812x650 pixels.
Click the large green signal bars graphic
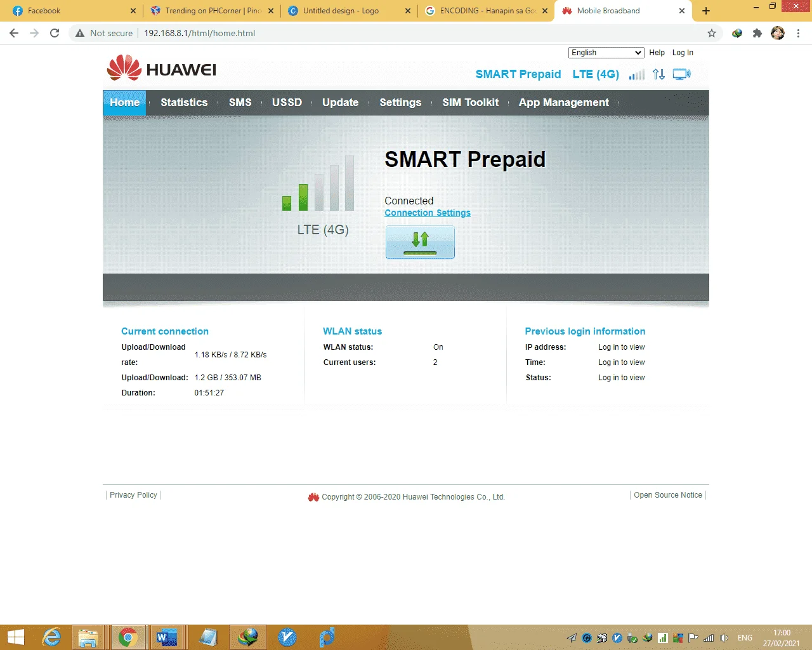pyautogui.click(x=318, y=183)
